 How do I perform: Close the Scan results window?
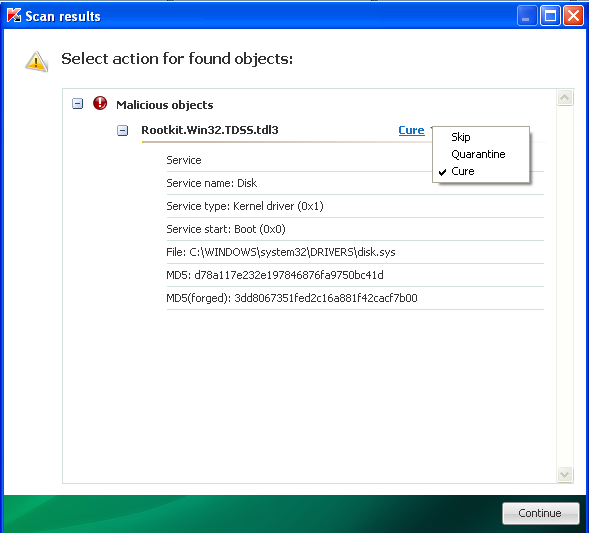click(x=573, y=16)
